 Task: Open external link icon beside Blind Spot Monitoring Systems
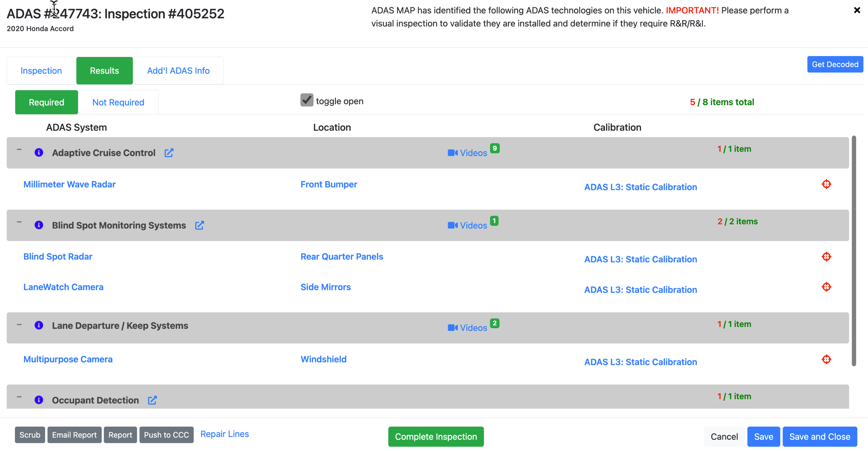coord(199,225)
